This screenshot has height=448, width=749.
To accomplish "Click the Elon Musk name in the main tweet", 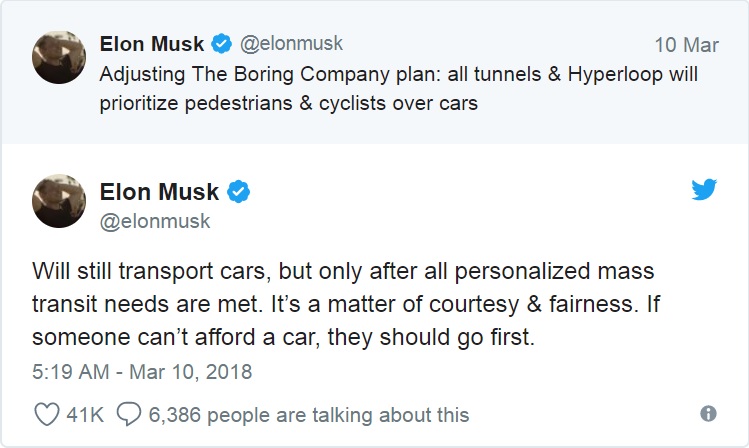I will point(159,192).
